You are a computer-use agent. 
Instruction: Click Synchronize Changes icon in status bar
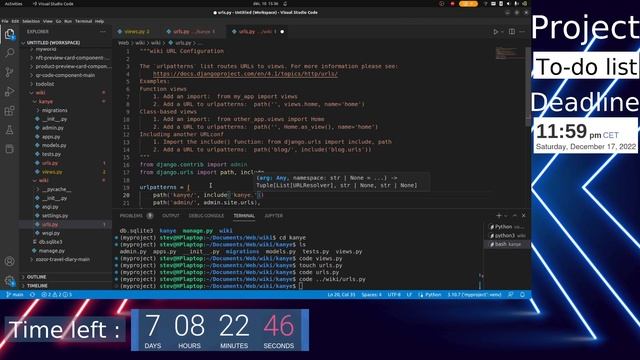[32, 294]
